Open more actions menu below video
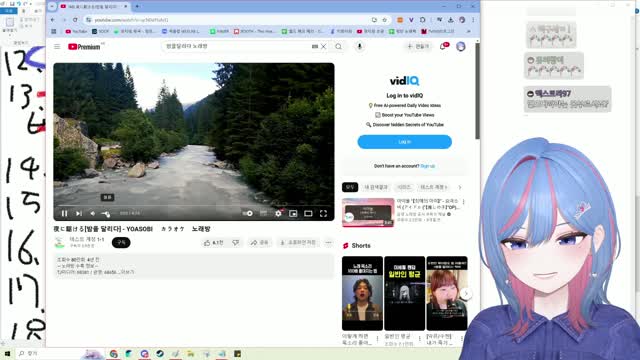The width and height of the screenshot is (640, 360). pos(329,242)
